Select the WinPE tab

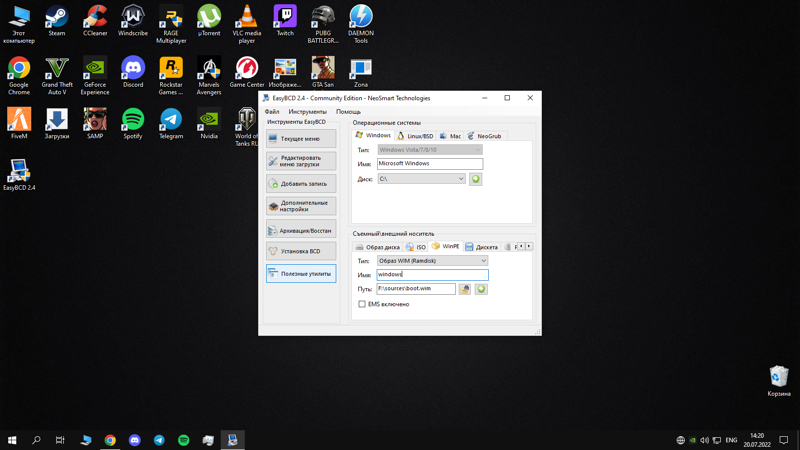pyautogui.click(x=445, y=246)
